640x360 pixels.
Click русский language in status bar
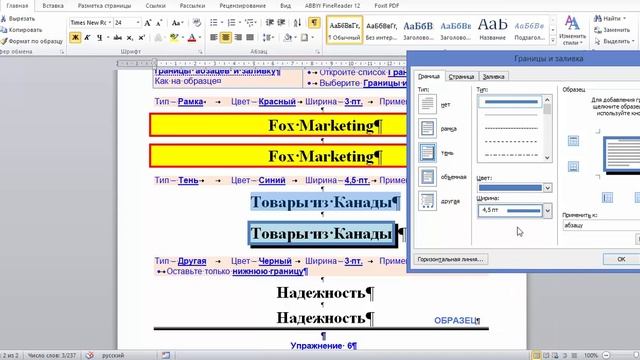point(113,356)
